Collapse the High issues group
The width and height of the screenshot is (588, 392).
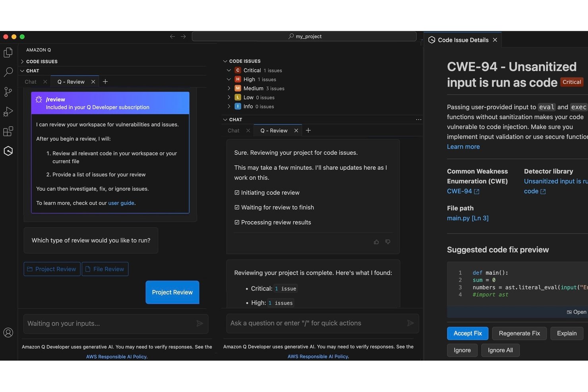pos(229,79)
